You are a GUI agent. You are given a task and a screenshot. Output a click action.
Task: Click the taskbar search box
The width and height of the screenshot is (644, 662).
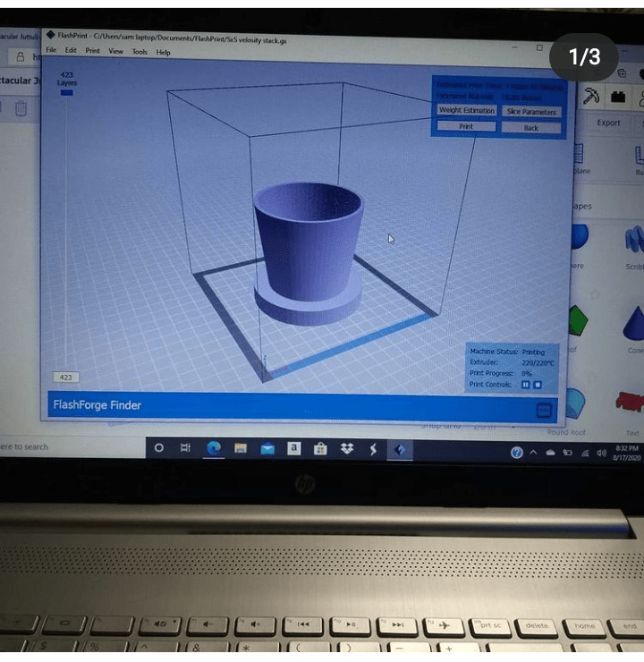coord(72,446)
